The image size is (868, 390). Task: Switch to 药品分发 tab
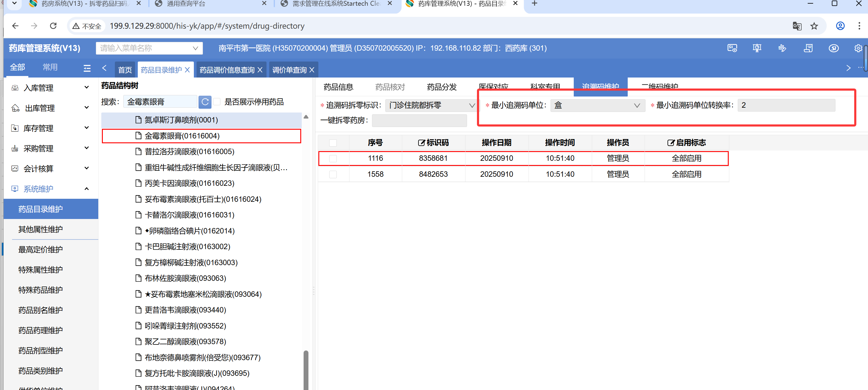(441, 87)
